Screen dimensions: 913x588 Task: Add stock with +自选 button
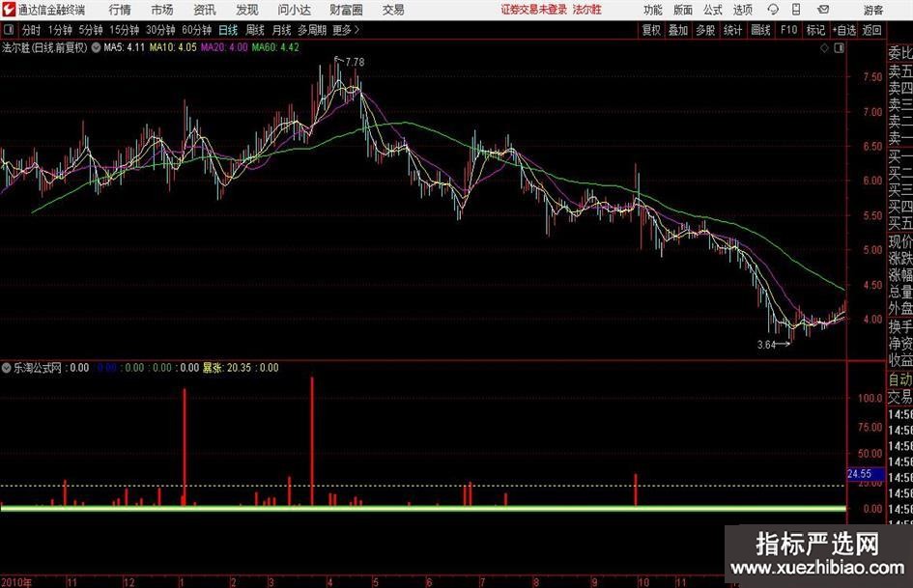[x=844, y=30]
